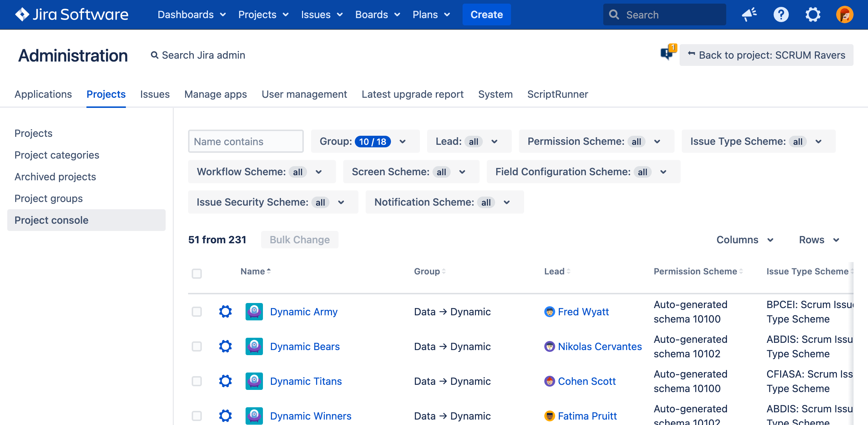The image size is (868, 425).
Task: Tick the select-all checkbox in table header
Action: pos(197,273)
